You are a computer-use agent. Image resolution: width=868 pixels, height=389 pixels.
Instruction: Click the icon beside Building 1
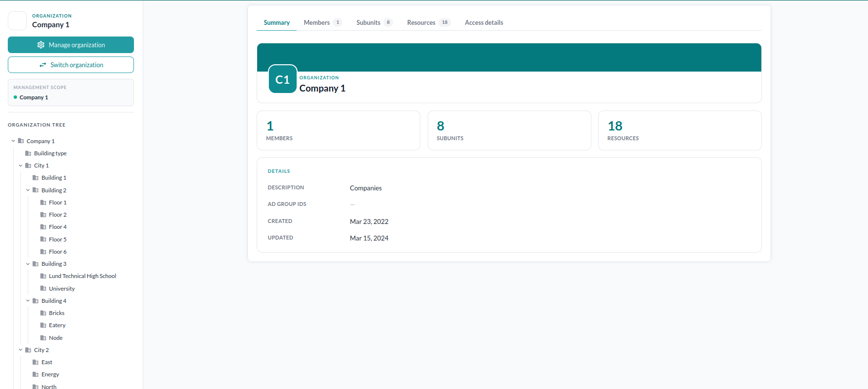click(x=36, y=178)
